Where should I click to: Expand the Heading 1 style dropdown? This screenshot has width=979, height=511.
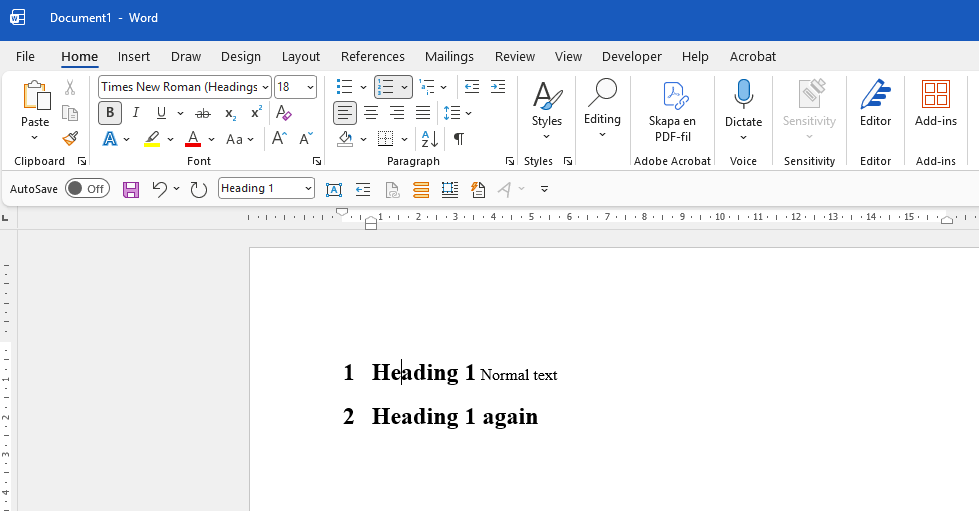(308, 189)
